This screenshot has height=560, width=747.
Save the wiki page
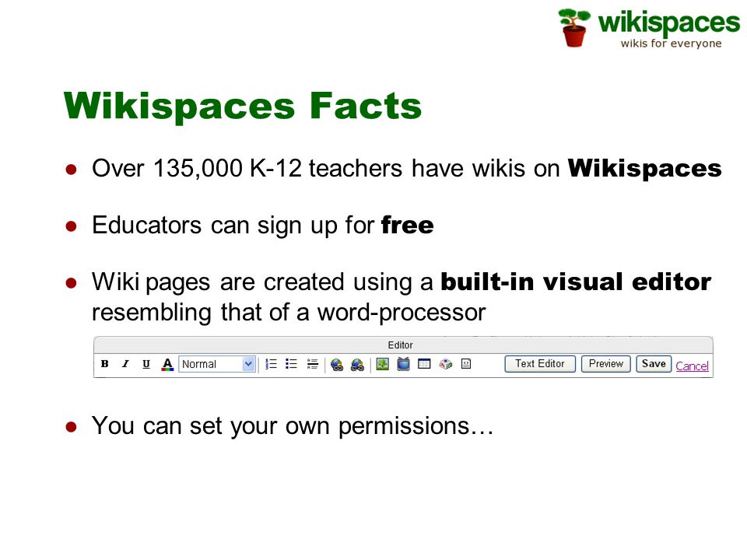[654, 364]
